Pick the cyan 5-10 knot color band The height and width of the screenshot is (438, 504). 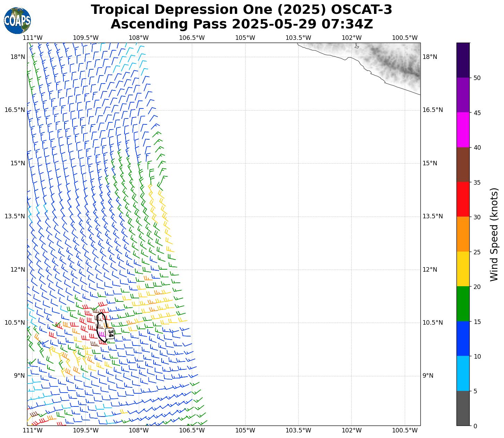coord(463,373)
